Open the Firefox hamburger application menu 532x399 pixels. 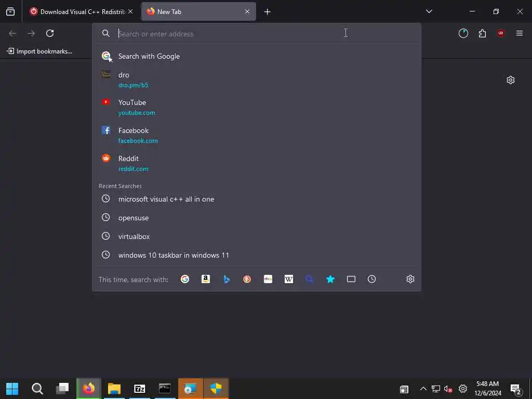[x=519, y=33]
